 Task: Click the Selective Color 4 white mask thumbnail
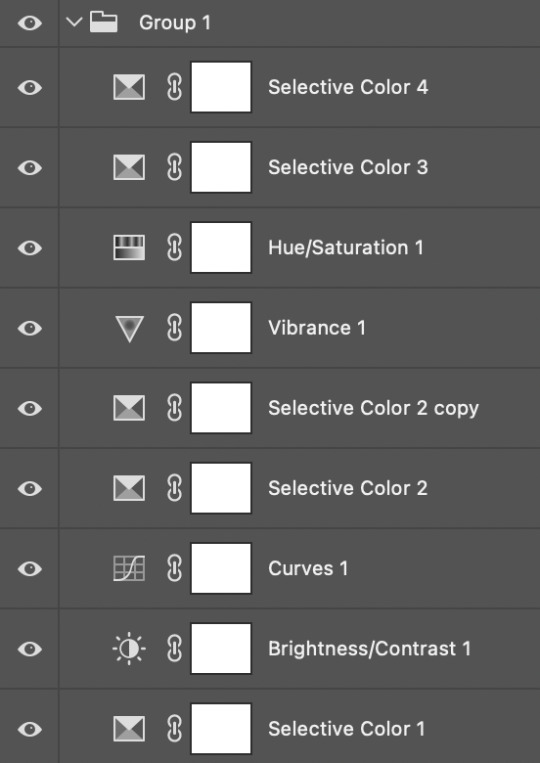pyautogui.click(x=221, y=87)
